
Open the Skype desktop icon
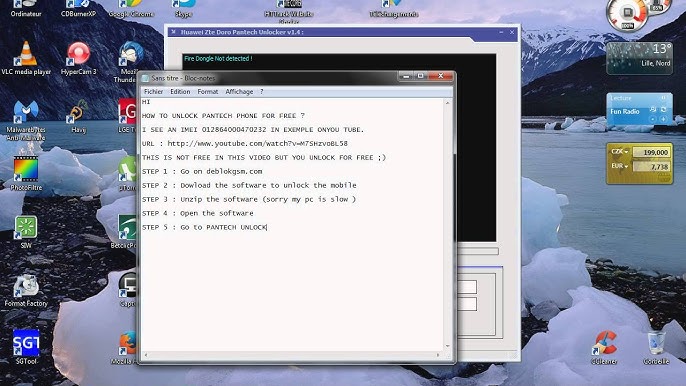pos(183,9)
